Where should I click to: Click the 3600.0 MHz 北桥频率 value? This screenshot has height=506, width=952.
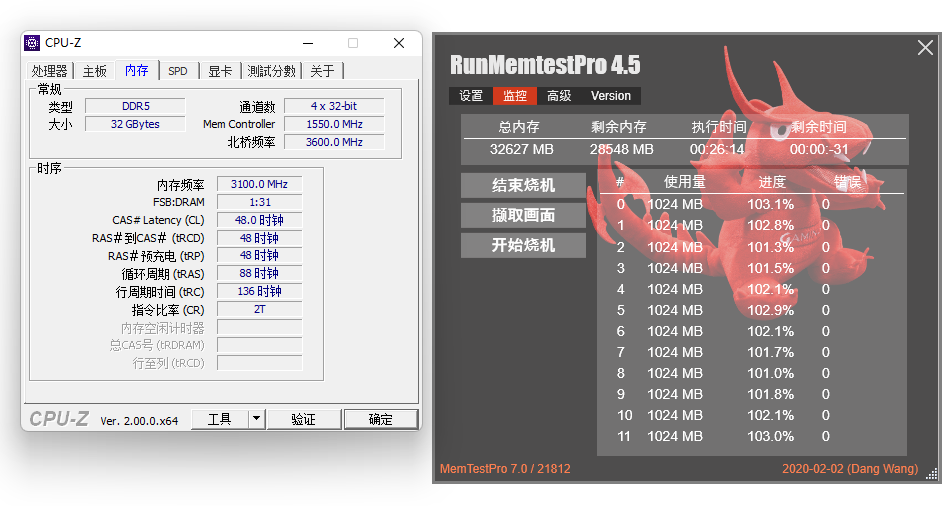334,142
